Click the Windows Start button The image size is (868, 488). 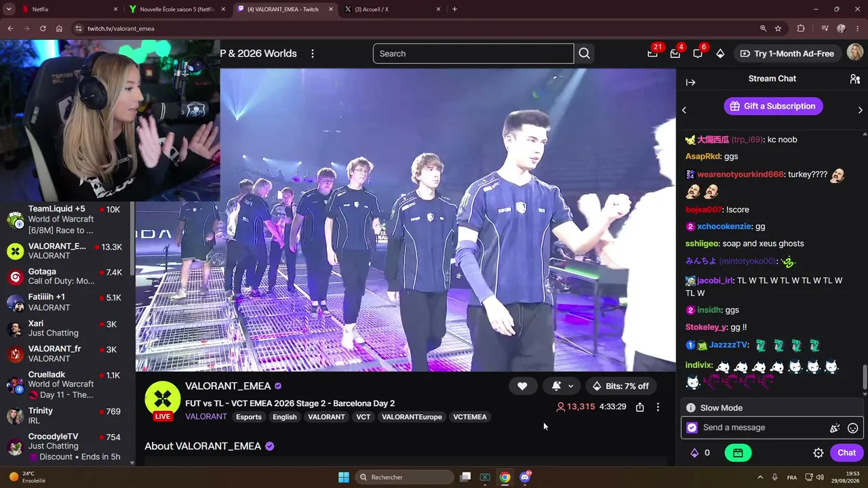click(x=344, y=477)
